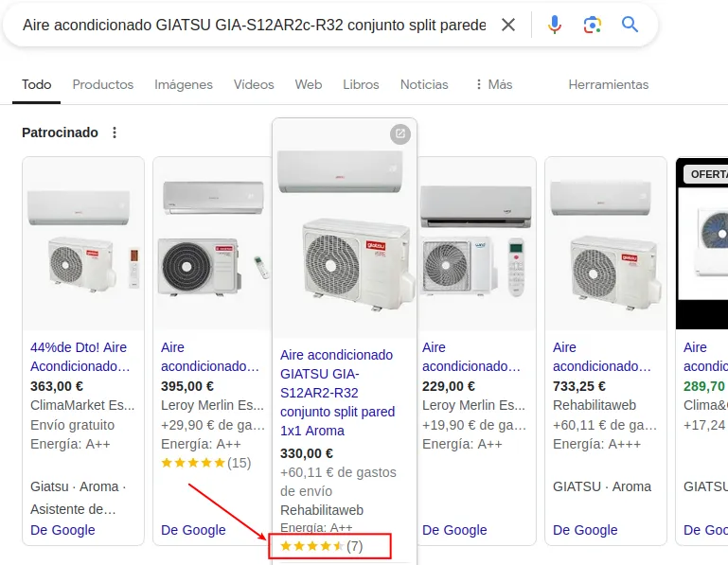Click the 229,00 € price
728x565 pixels.
(449, 386)
